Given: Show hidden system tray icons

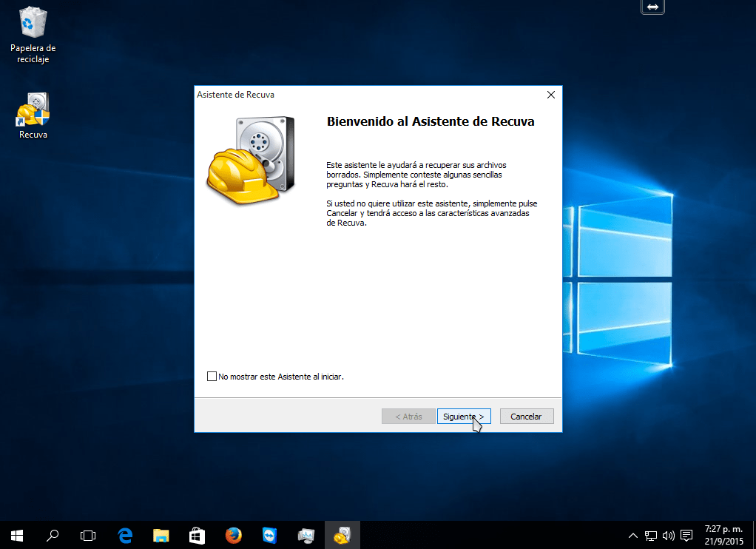Looking at the screenshot, I should coord(633,536).
